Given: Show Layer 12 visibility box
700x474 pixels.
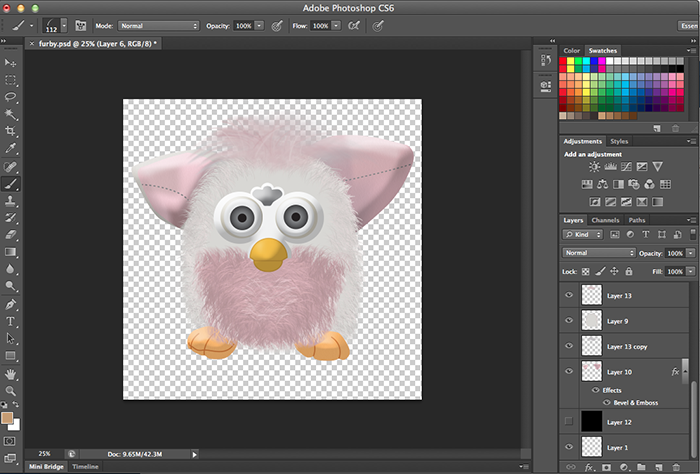Looking at the screenshot, I should click(x=569, y=421).
